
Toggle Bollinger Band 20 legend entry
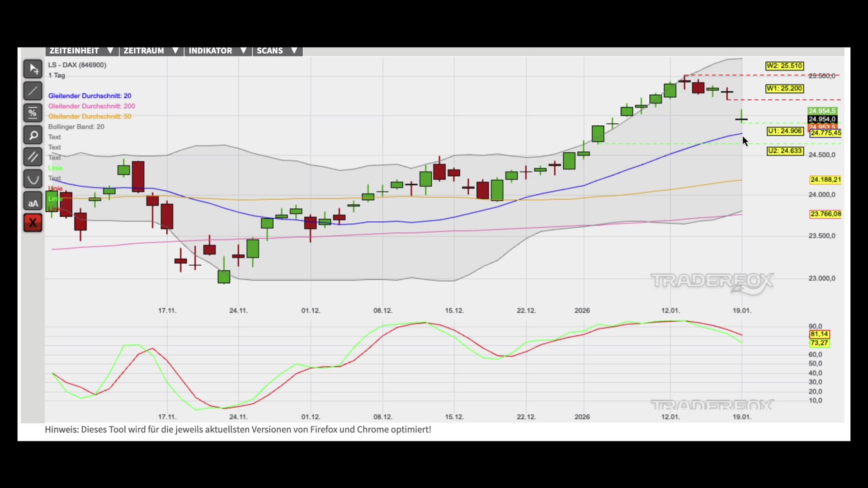[x=76, y=127]
